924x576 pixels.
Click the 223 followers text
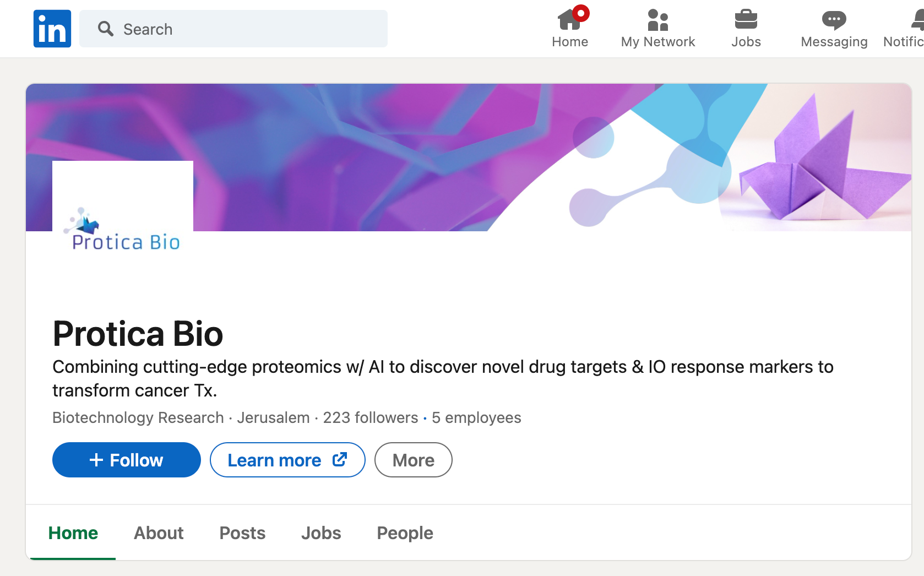point(371,417)
